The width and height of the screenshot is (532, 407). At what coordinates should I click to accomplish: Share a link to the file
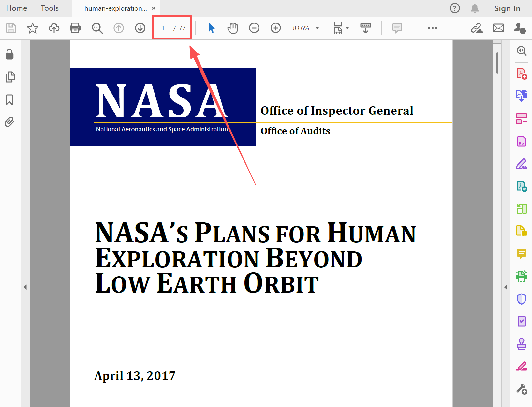tap(477, 28)
